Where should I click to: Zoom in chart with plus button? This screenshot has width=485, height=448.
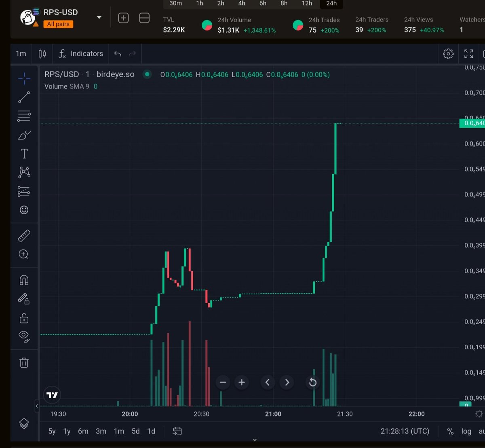[x=242, y=382]
